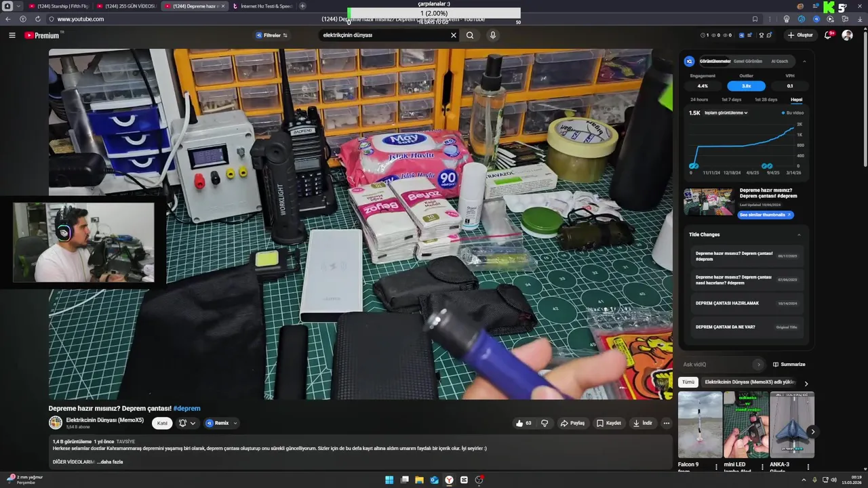Click the Kaydet save button
This screenshot has width=868, height=488.
[x=608, y=423]
